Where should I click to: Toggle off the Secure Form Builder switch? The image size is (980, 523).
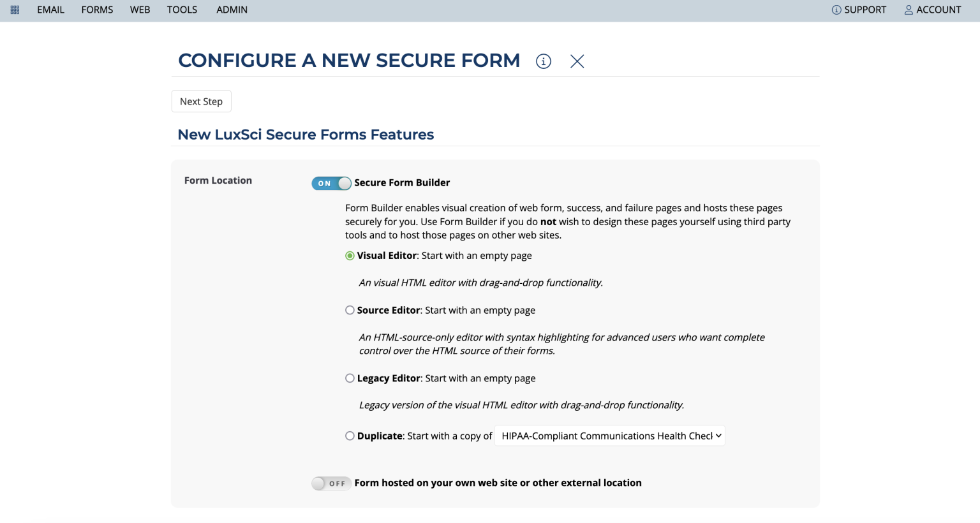[x=331, y=183]
